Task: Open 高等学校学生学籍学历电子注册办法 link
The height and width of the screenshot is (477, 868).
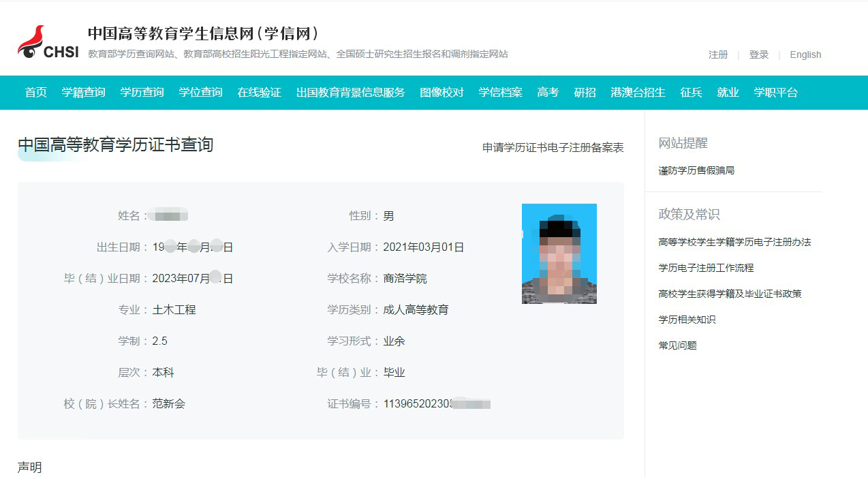Action: click(734, 242)
